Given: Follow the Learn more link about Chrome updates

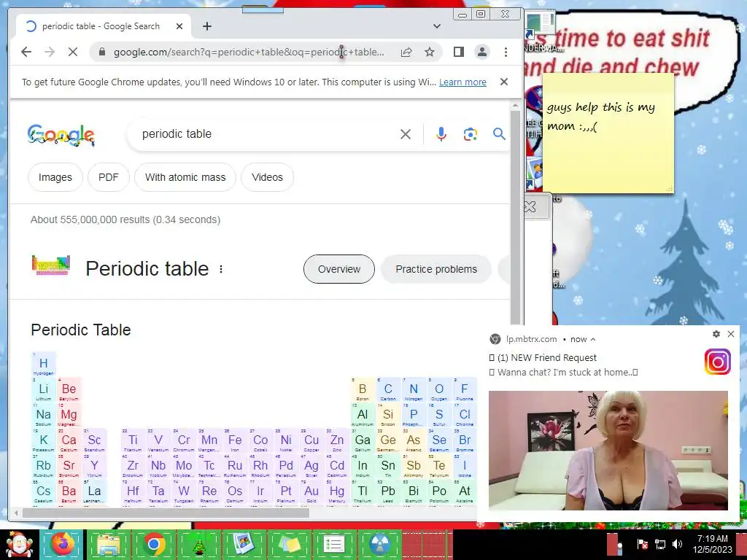Looking at the screenshot, I should (x=462, y=82).
